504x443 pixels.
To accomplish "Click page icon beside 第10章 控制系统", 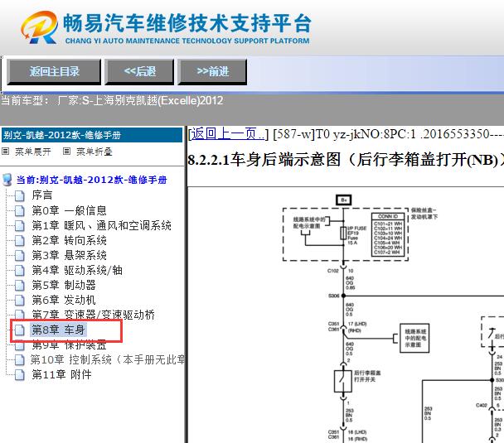I will click(20, 359).
